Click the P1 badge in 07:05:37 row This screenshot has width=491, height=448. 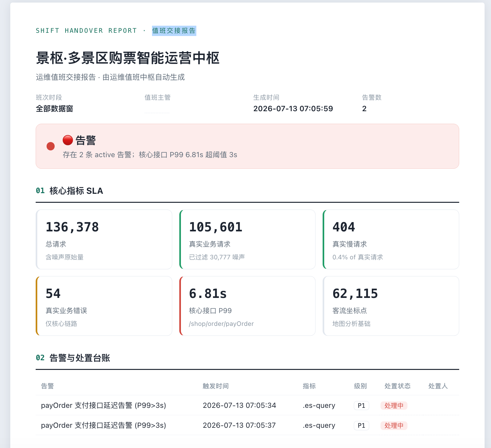click(x=362, y=426)
